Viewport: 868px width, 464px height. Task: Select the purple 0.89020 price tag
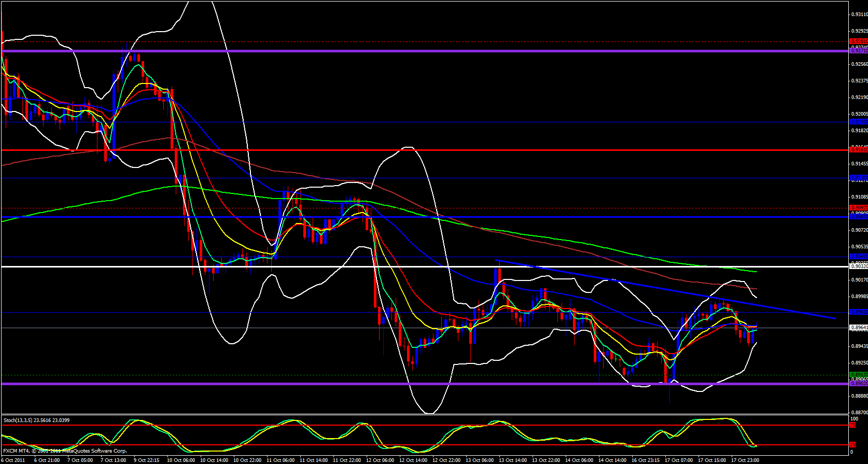859,384
